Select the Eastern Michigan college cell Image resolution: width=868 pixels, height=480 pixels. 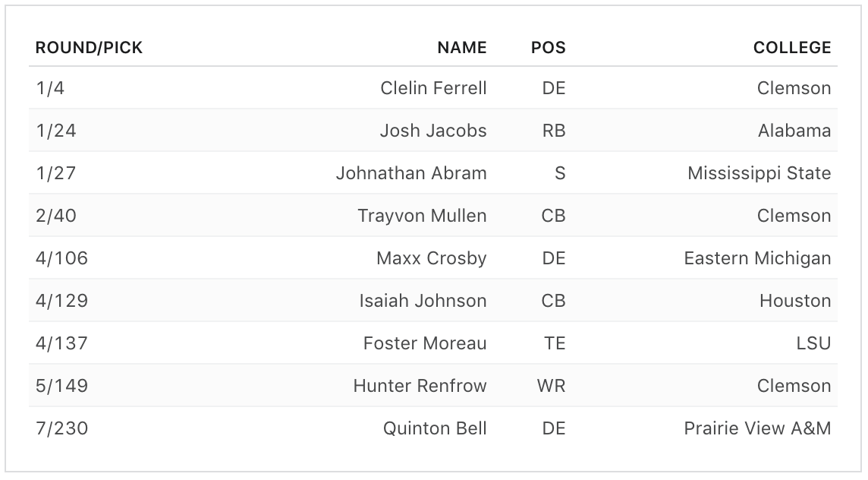tap(757, 258)
